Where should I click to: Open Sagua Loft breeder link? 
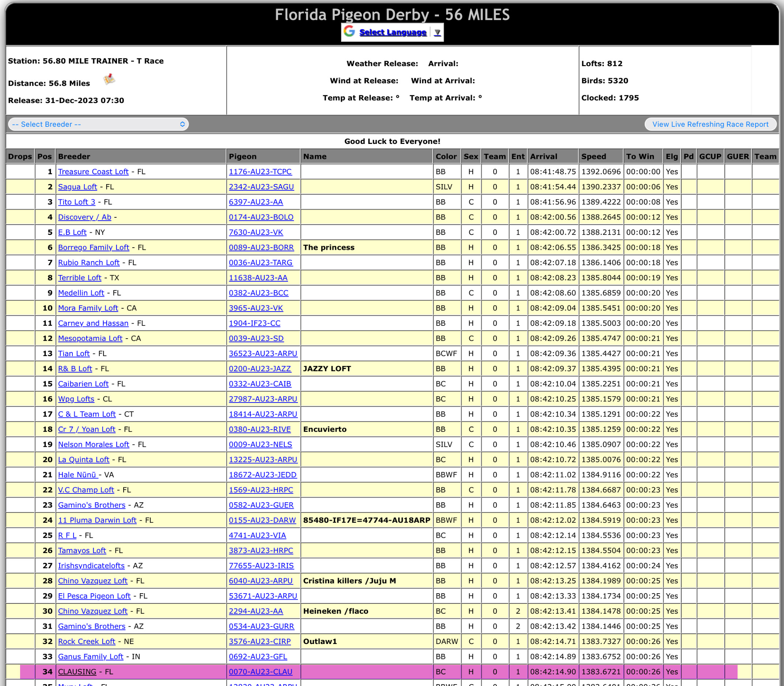[77, 187]
